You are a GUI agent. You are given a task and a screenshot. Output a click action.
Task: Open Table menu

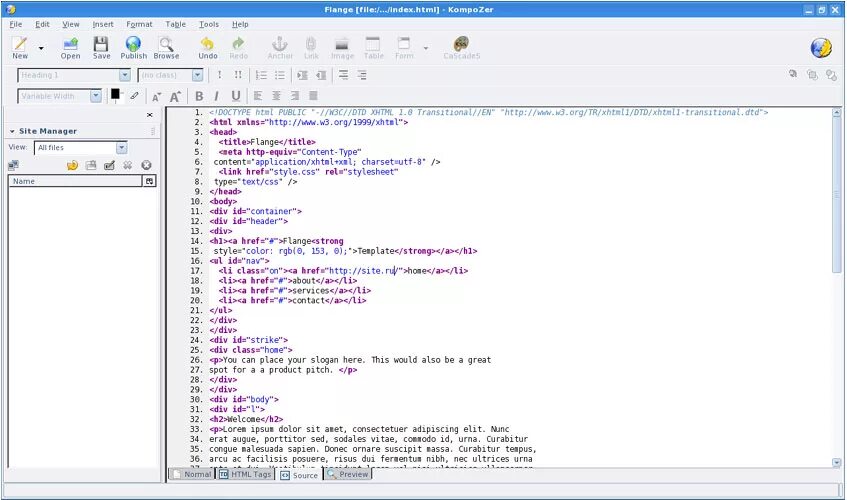pyautogui.click(x=175, y=24)
